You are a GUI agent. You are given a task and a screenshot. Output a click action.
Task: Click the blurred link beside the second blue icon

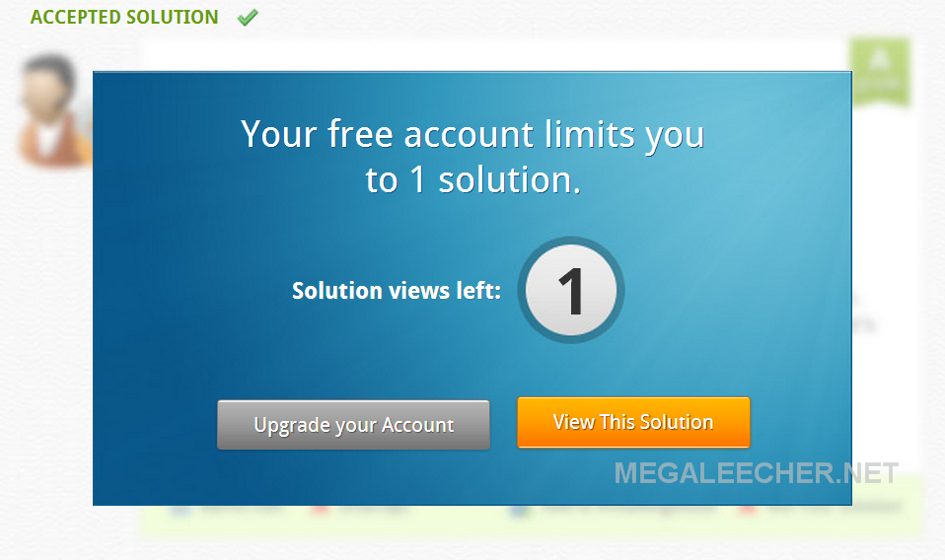(x=626, y=511)
